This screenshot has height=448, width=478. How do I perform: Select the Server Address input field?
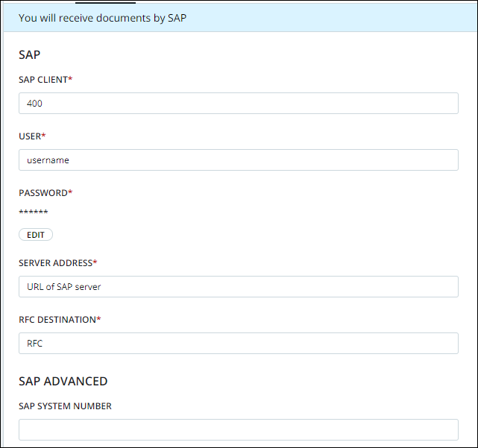(239, 287)
